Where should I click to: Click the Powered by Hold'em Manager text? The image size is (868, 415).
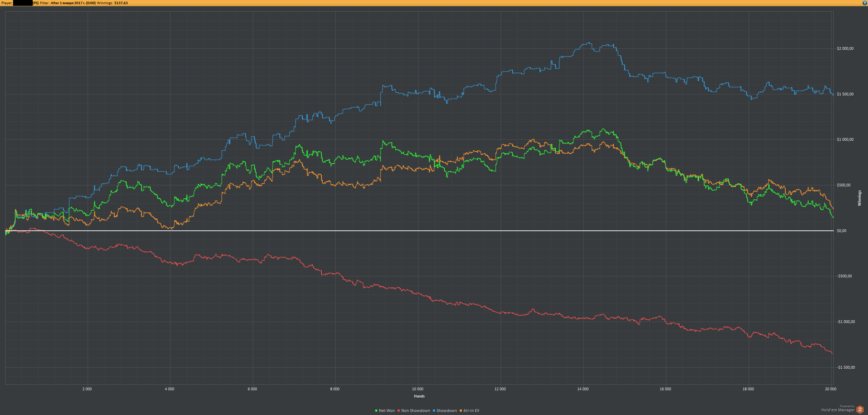[838, 409]
